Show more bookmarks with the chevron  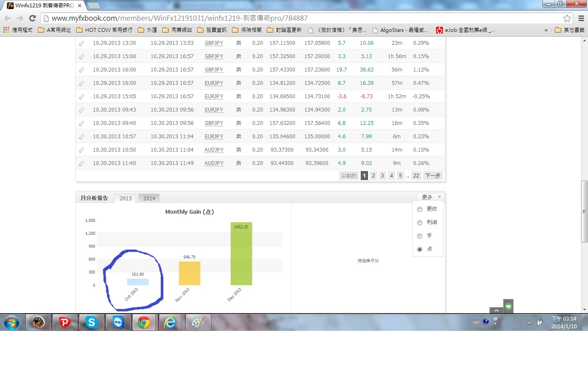click(546, 30)
